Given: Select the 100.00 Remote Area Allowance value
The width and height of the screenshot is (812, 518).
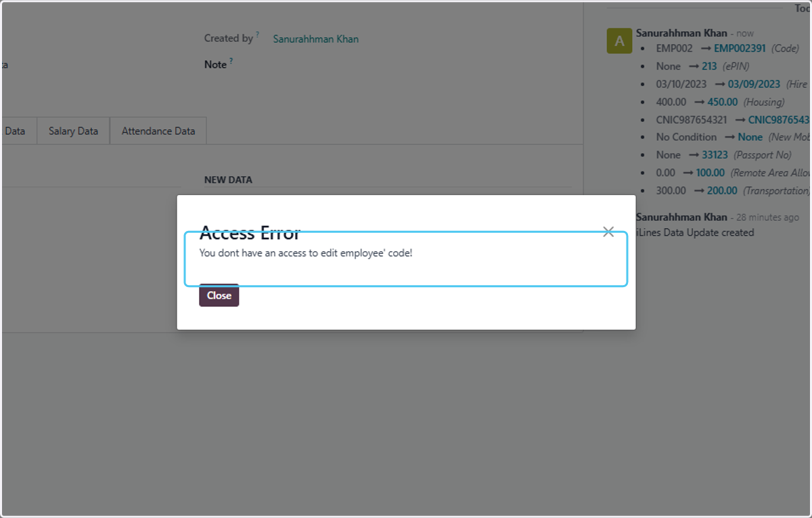Looking at the screenshot, I should pos(710,173).
